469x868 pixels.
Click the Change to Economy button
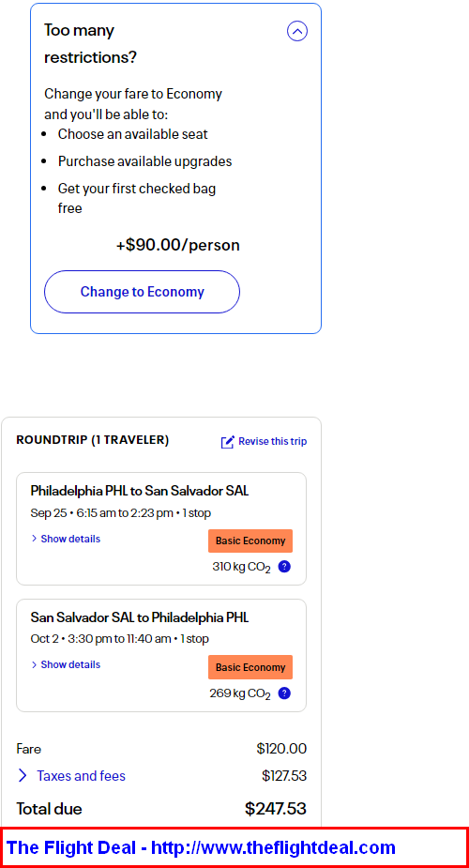pyautogui.click(x=143, y=292)
